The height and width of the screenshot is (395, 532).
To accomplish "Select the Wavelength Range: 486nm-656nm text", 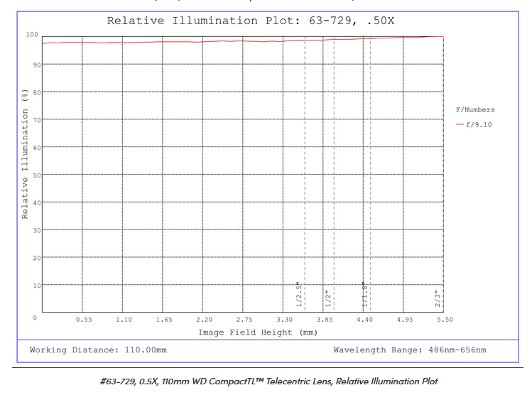I will (410, 350).
